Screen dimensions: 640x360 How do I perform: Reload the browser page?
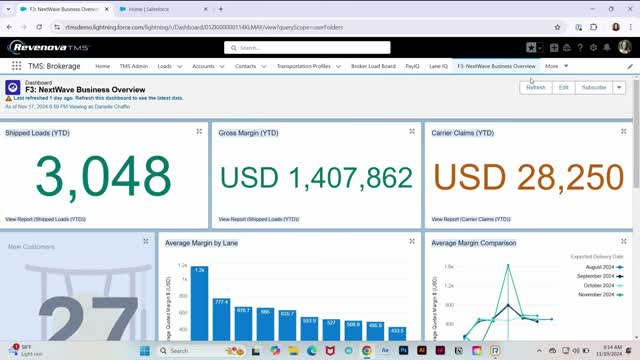coord(39,27)
